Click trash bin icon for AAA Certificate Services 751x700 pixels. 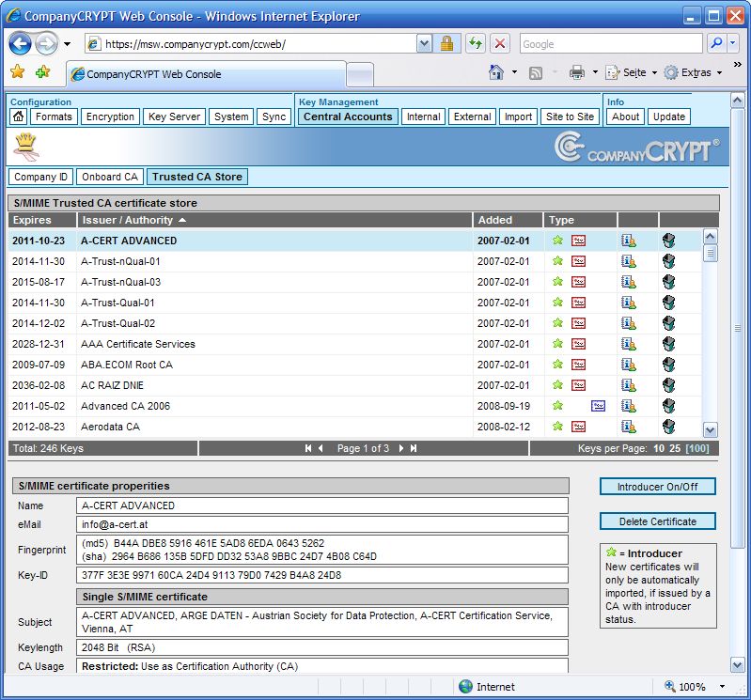(668, 344)
